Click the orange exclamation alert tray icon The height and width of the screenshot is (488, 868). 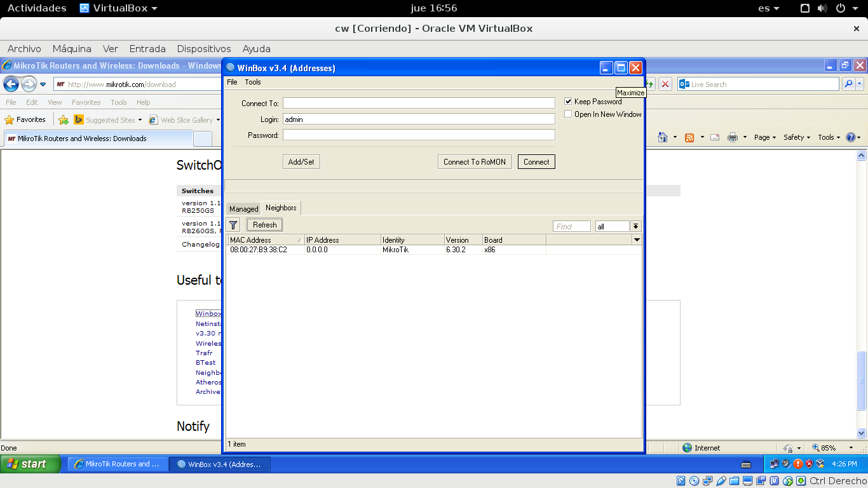click(798, 464)
